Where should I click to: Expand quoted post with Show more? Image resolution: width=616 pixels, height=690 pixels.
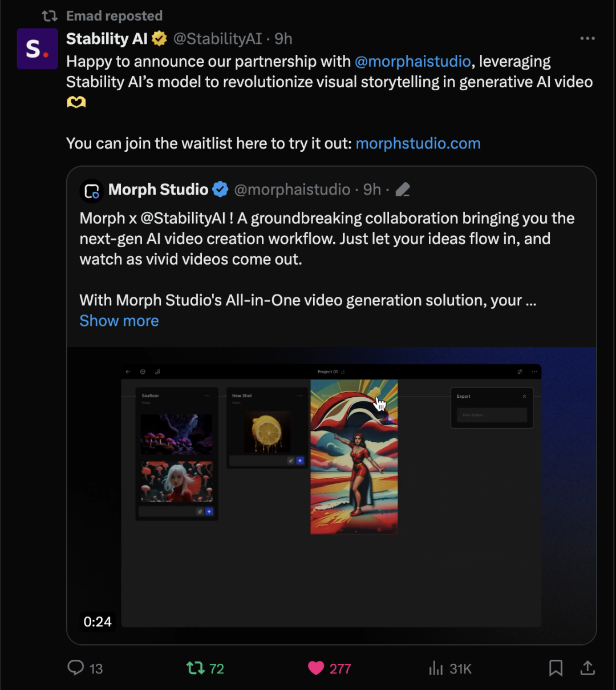(119, 321)
